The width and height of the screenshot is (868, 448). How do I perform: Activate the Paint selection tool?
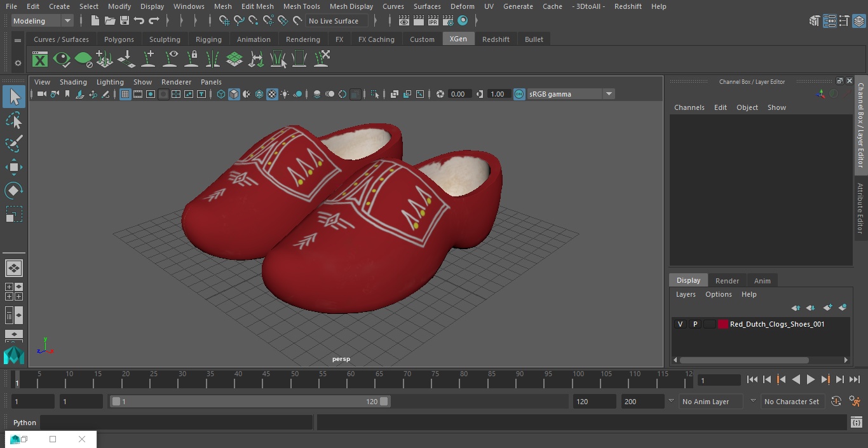[x=14, y=144]
